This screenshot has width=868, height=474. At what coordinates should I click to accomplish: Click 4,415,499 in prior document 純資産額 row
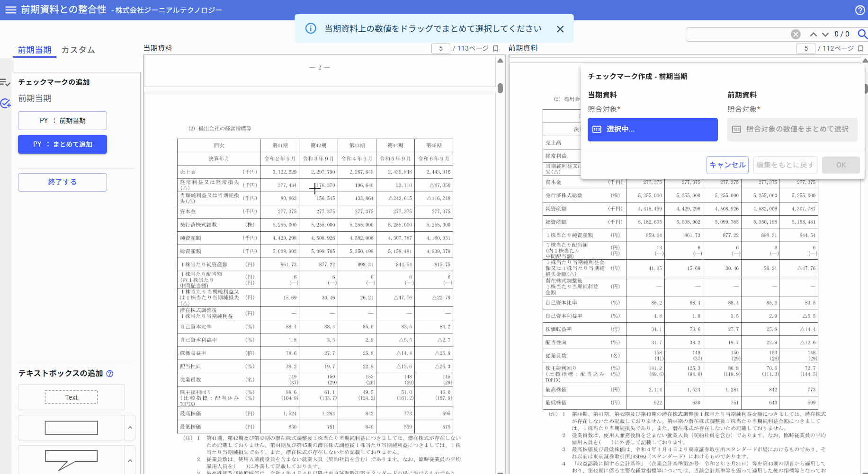click(x=650, y=209)
